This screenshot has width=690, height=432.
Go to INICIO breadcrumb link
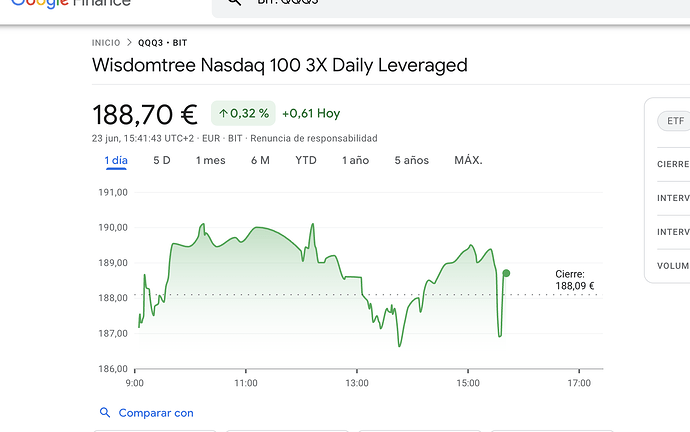[106, 43]
